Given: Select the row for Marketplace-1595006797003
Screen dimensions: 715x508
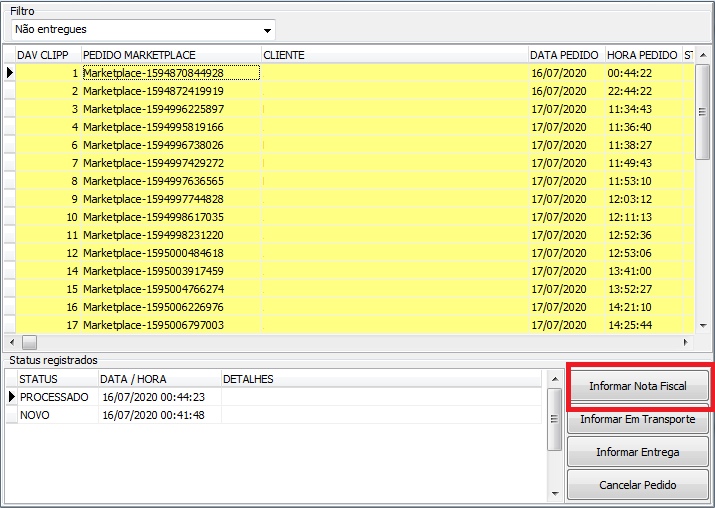Looking at the screenshot, I should (x=153, y=325).
